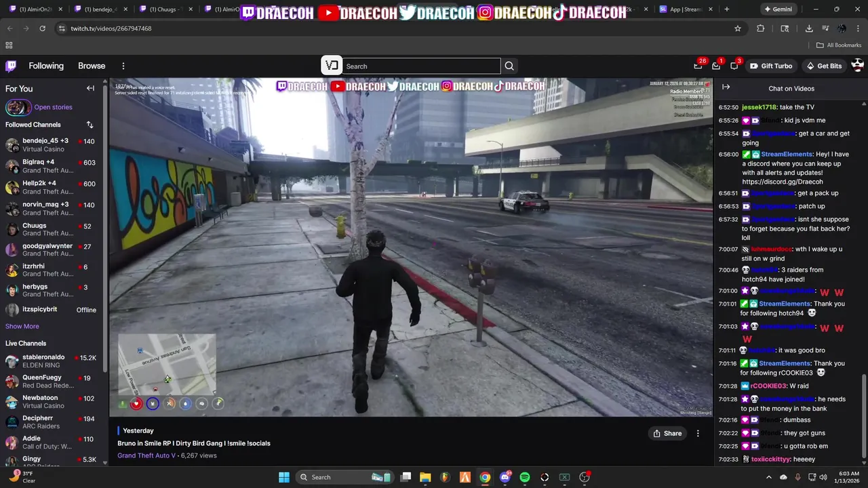Open the Decipherr live channel
The image size is (868, 488).
[x=52, y=422]
